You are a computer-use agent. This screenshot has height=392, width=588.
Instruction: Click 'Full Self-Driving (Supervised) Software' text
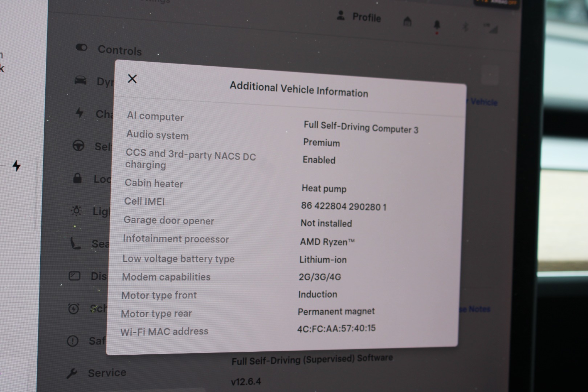coord(312,359)
